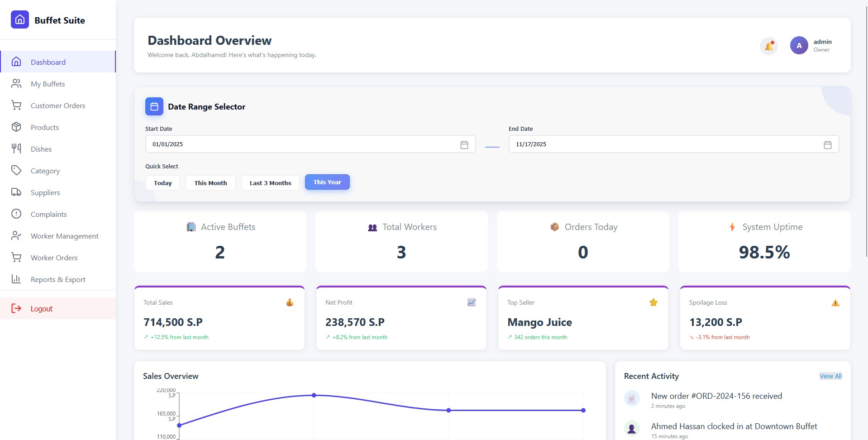868x440 pixels.
Task: Click the notification bell icon
Action: [x=768, y=46]
